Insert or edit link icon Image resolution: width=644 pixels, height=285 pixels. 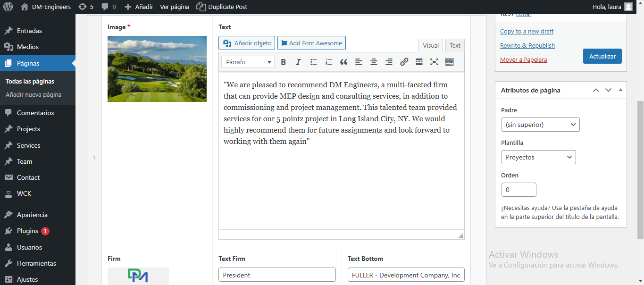tap(404, 62)
